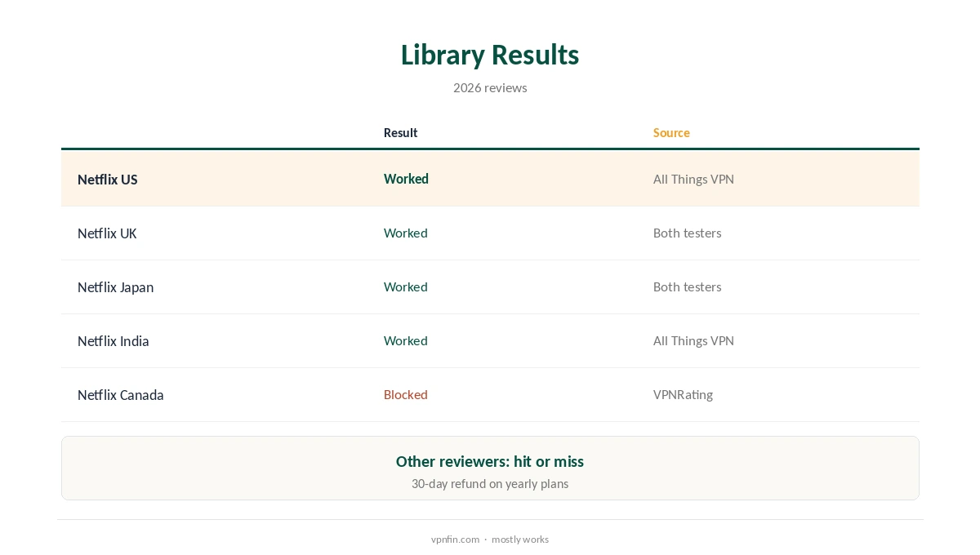The image size is (980, 555).
Task: Select the "Netflix Canada" row label
Action: point(121,395)
